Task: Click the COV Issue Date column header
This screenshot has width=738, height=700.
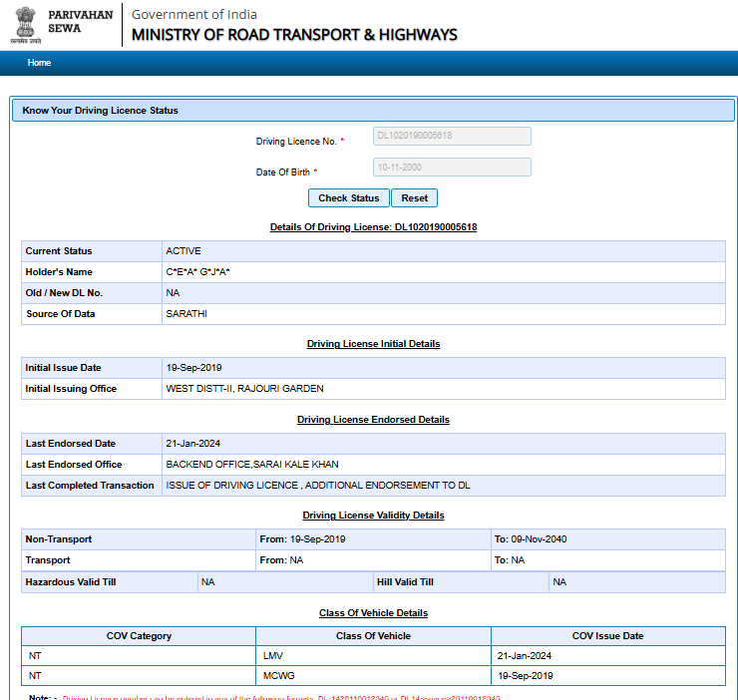Action: [x=607, y=636]
